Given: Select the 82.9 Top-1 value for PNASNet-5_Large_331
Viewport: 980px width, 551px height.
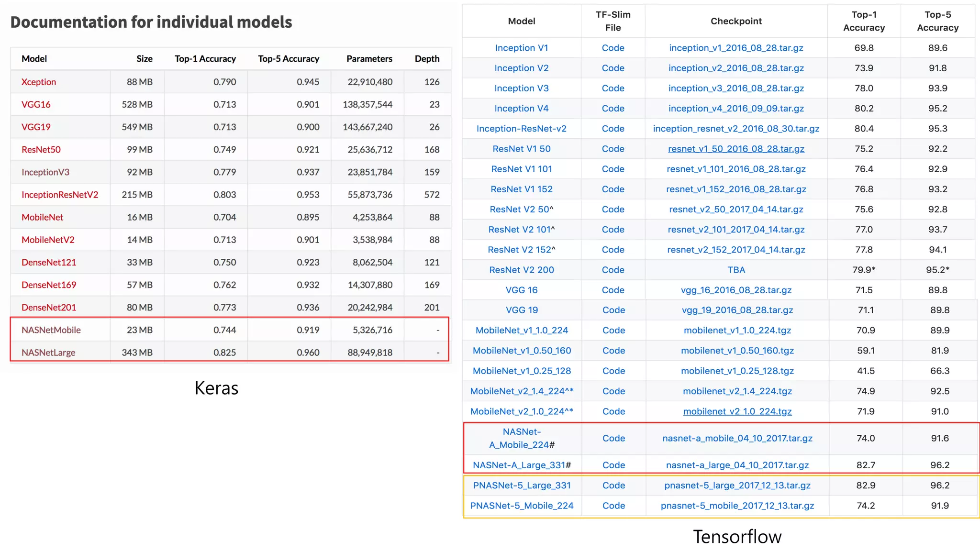Looking at the screenshot, I should point(866,485).
